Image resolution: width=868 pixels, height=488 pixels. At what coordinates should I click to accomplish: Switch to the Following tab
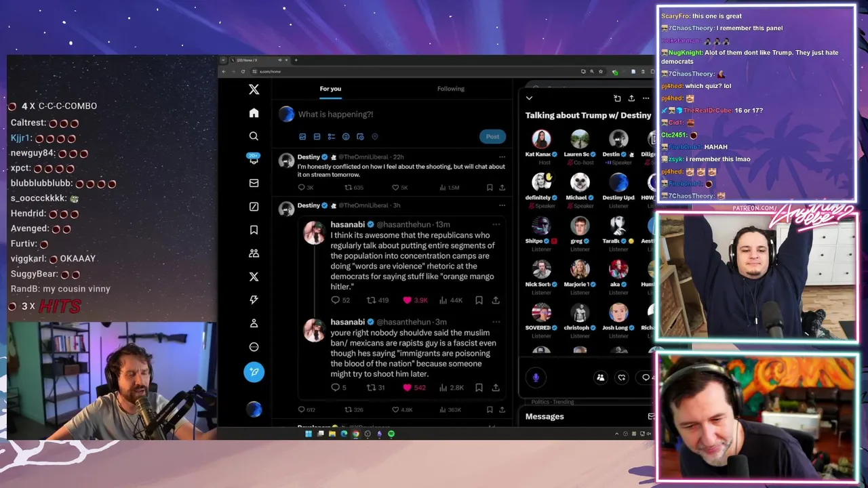click(x=451, y=89)
